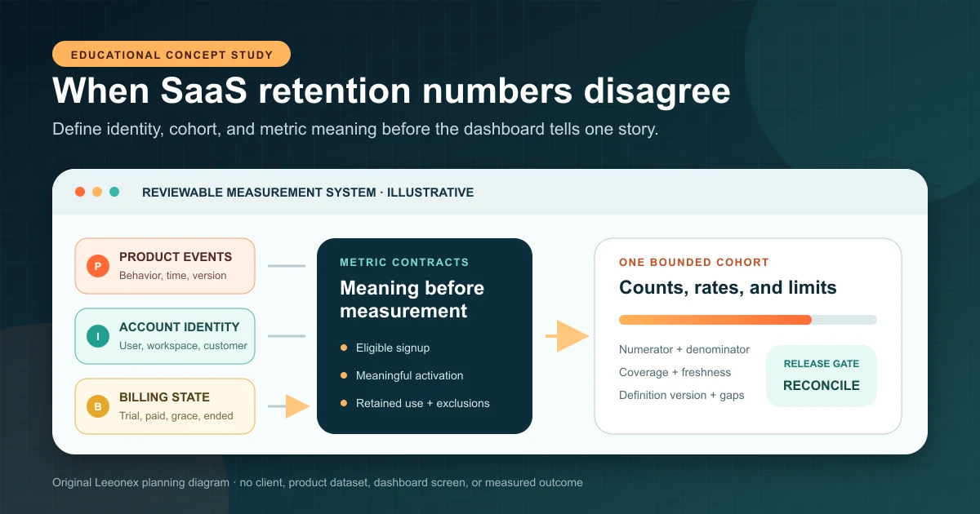The image size is (980, 514).
Task: Click the yellow window dot
Action: click(x=97, y=192)
